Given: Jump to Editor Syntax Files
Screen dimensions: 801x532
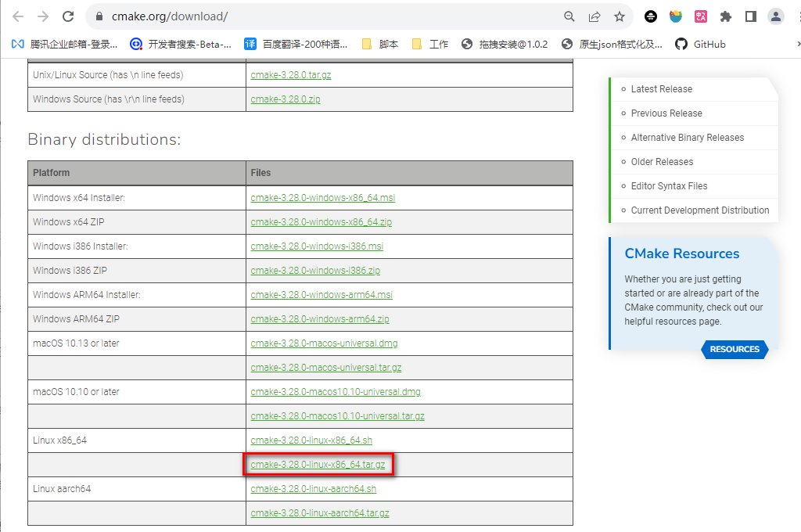Looking at the screenshot, I should (x=670, y=186).
